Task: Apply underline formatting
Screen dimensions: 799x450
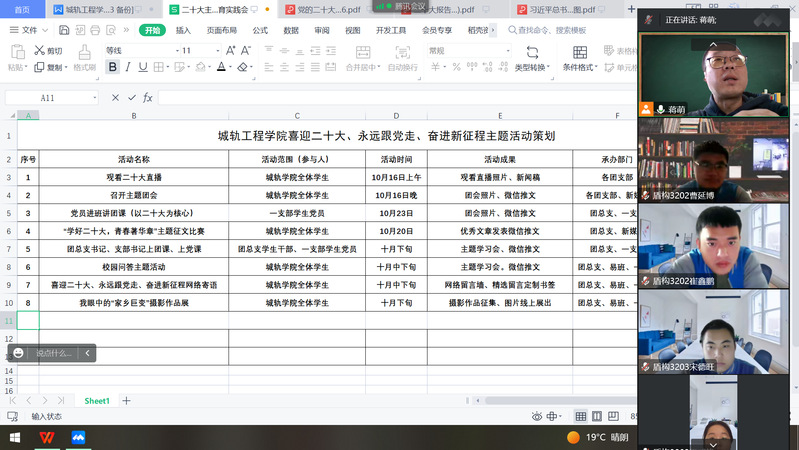Action: [x=145, y=67]
